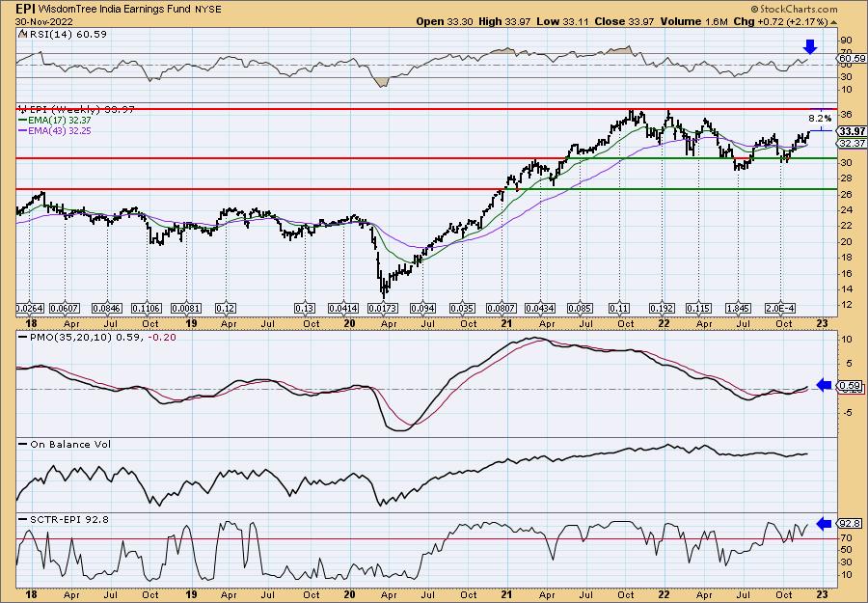Click the 0.0807 dividend label
868x603 pixels.
(x=502, y=308)
